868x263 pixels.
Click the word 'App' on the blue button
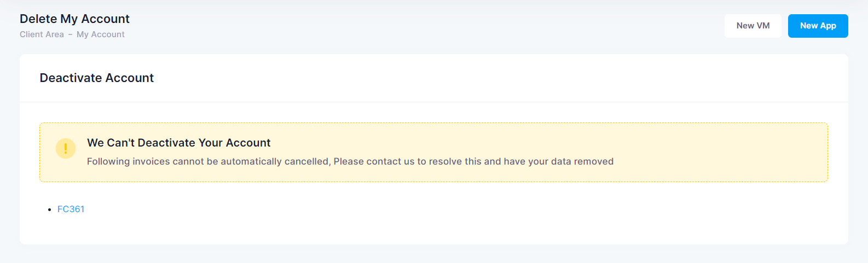[x=828, y=26]
